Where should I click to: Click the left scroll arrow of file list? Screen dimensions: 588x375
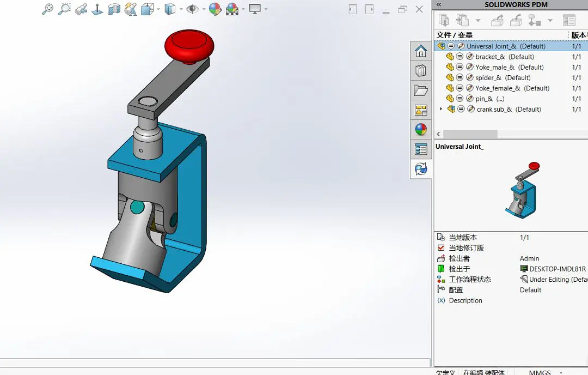[x=438, y=134]
